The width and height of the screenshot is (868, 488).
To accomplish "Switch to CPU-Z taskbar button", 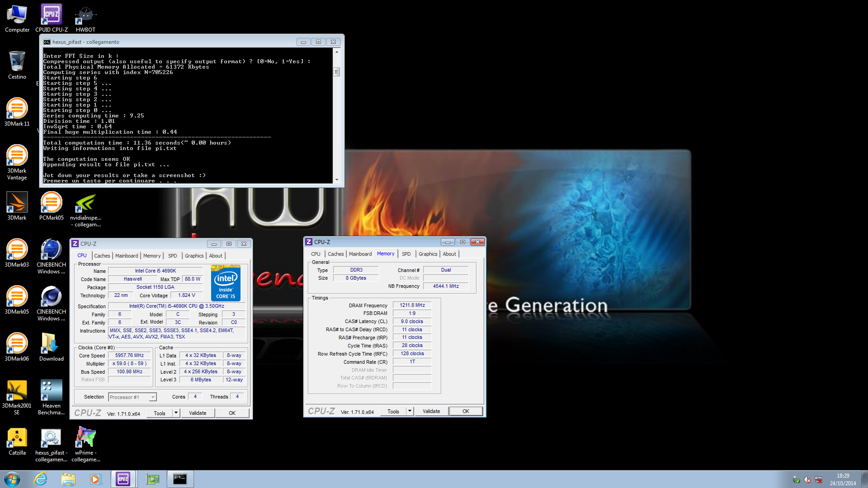I will pos(123,479).
